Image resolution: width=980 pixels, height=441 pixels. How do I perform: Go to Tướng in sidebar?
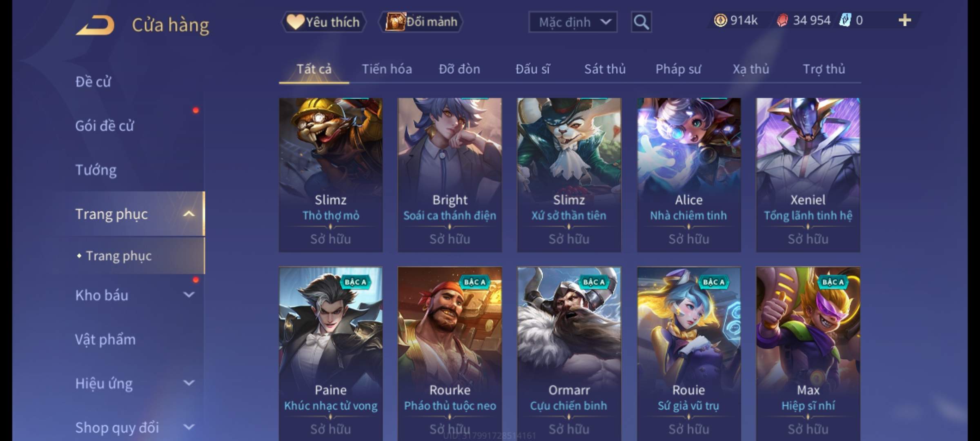click(x=96, y=170)
